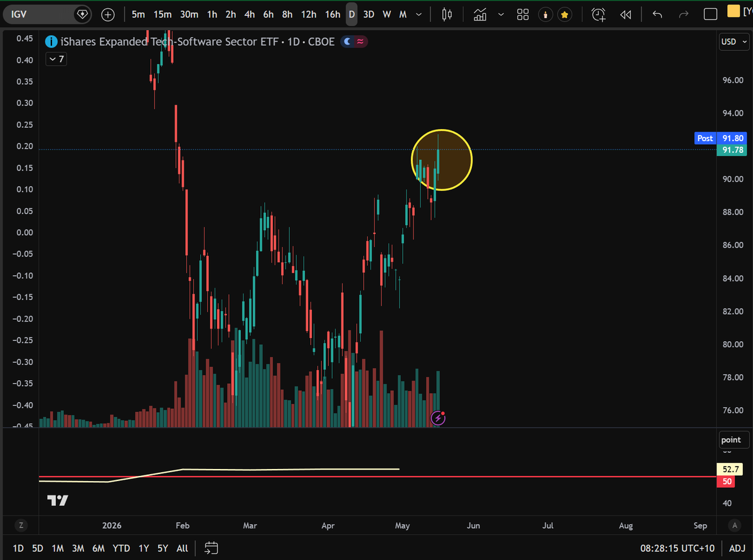Click the moon and wave session badge
The width and height of the screenshot is (753, 560).
point(355,42)
